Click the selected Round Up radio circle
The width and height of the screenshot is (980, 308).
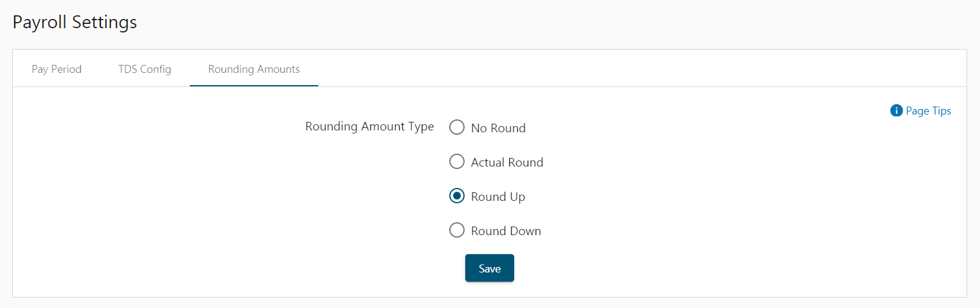tap(457, 196)
